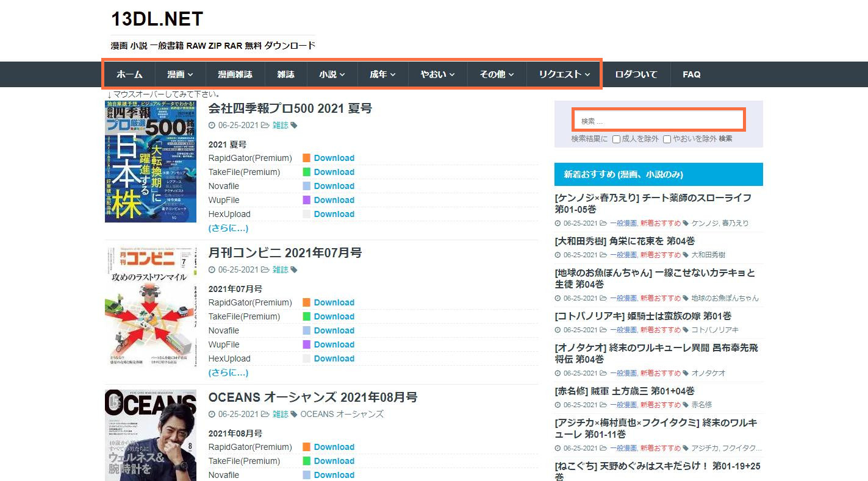Open the リクエスト dropdown menu
The image size is (868, 481).
(x=564, y=74)
